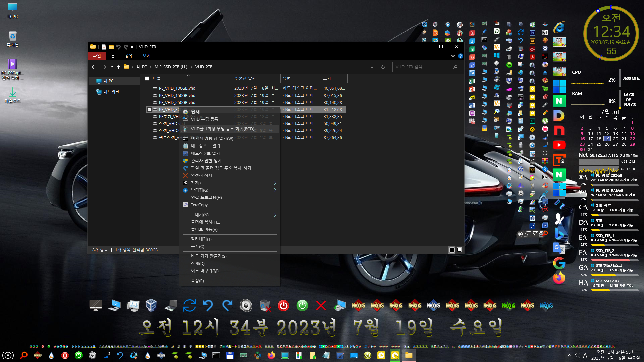
Task: Open the recent locations dropdown arrow
Action: [x=112, y=67]
